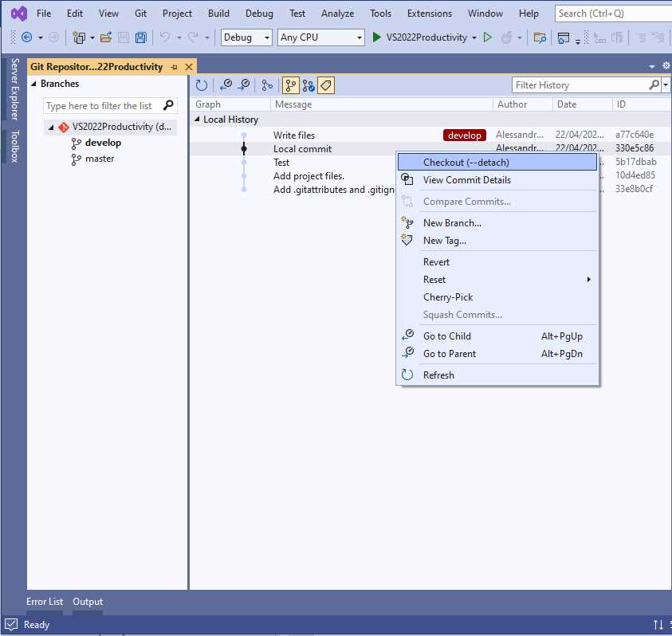
Task: Click the branch filter text field
Action: tap(103, 105)
